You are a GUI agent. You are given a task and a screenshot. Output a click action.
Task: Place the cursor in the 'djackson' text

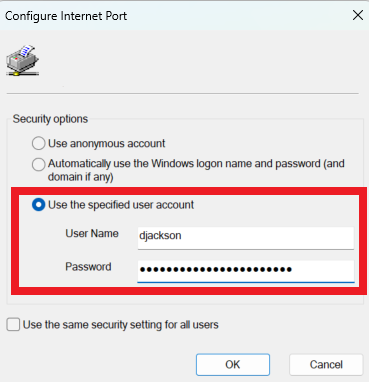(160, 236)
